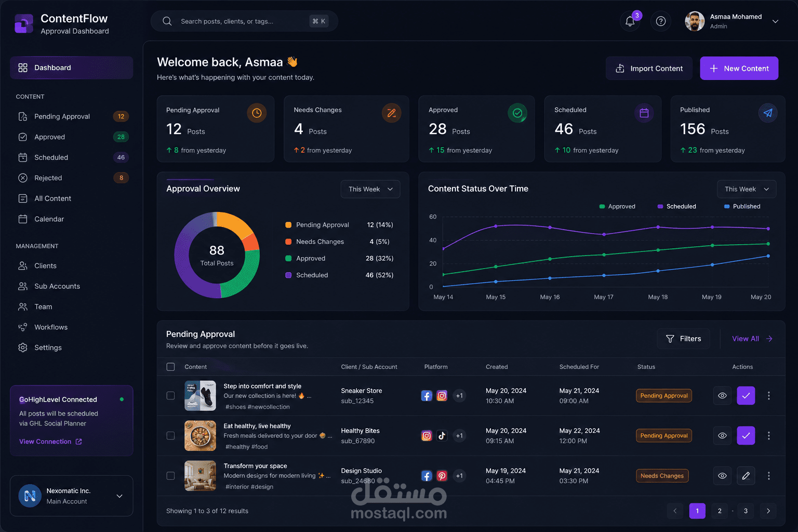Click the paper plane icon on Published card
This screenshot has height=532, width=798.
coord(768,113)
